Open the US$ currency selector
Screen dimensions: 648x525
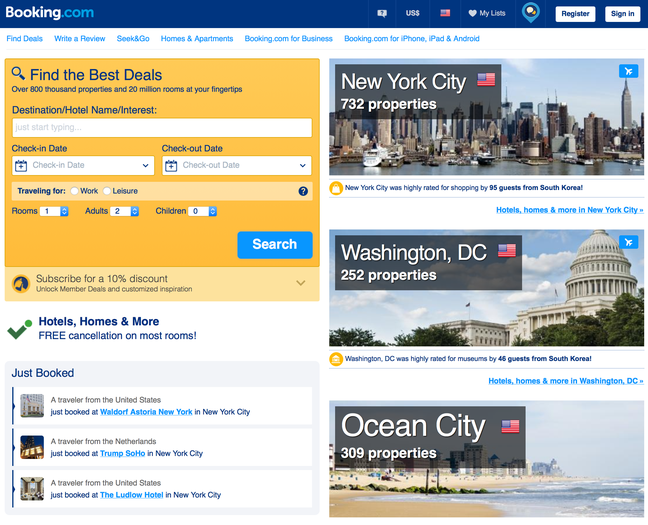coord(412,13)
